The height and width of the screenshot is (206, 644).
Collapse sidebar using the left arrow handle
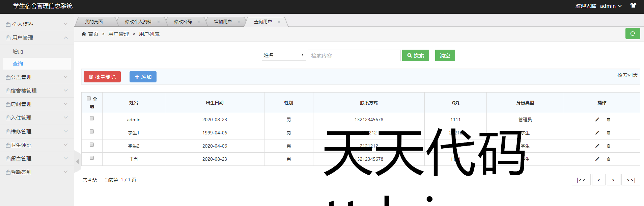(x=77, y=162)
